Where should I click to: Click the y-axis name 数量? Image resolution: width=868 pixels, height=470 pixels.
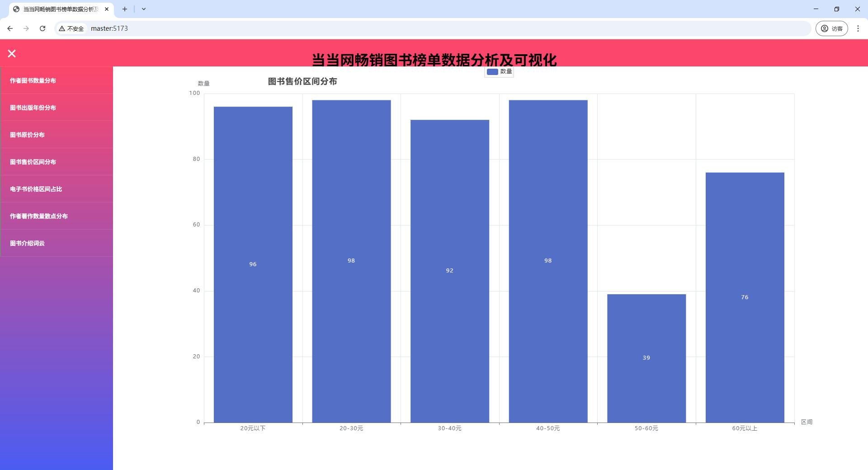[x=204, y=84]
